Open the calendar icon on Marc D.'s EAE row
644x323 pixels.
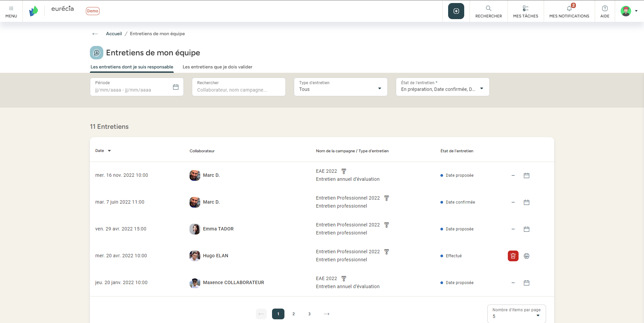coord(526,175)
